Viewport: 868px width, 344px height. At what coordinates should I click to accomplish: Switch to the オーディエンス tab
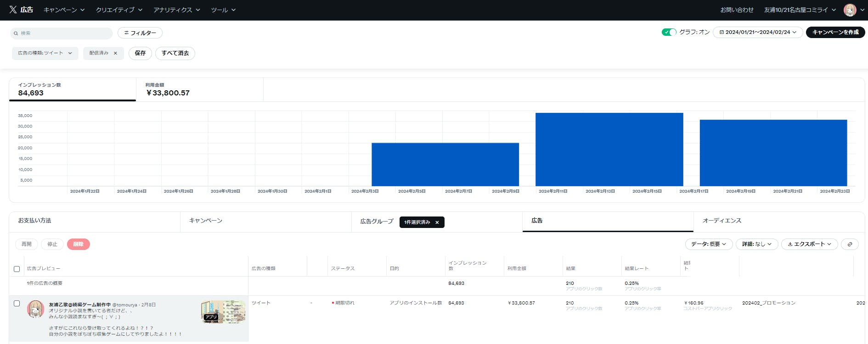point(722,221)
